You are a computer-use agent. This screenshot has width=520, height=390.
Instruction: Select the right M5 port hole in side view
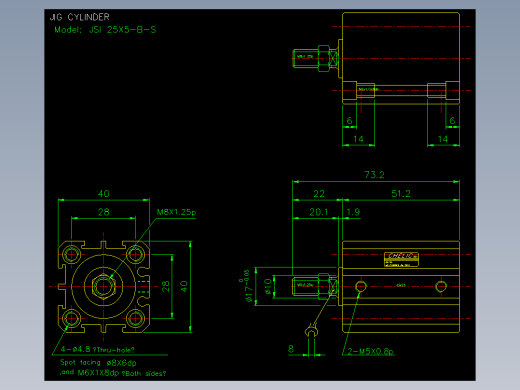click(x=441, y=286)
